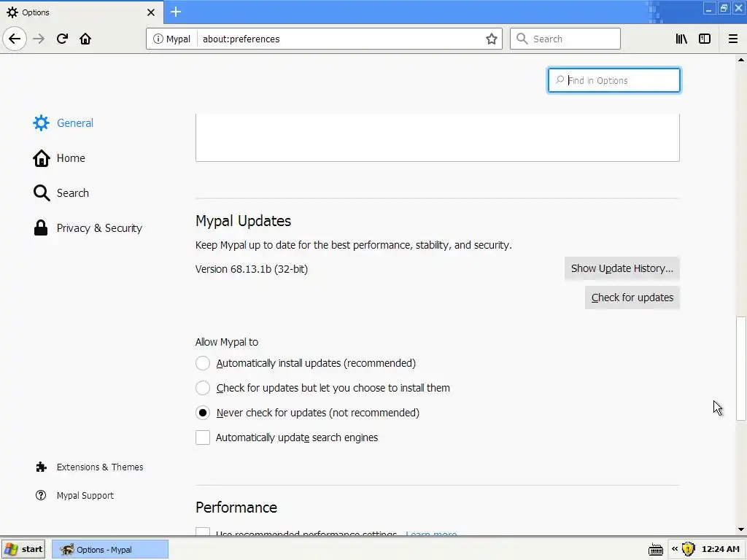747x560 pixels.
Task: Click the Mypal Updates heading
Action: (x=243, y=221)
